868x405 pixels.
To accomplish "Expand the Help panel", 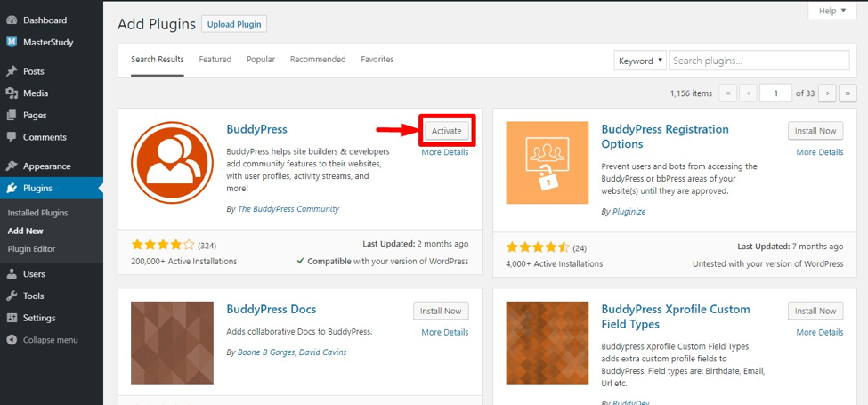I will [x=831, y=11].
